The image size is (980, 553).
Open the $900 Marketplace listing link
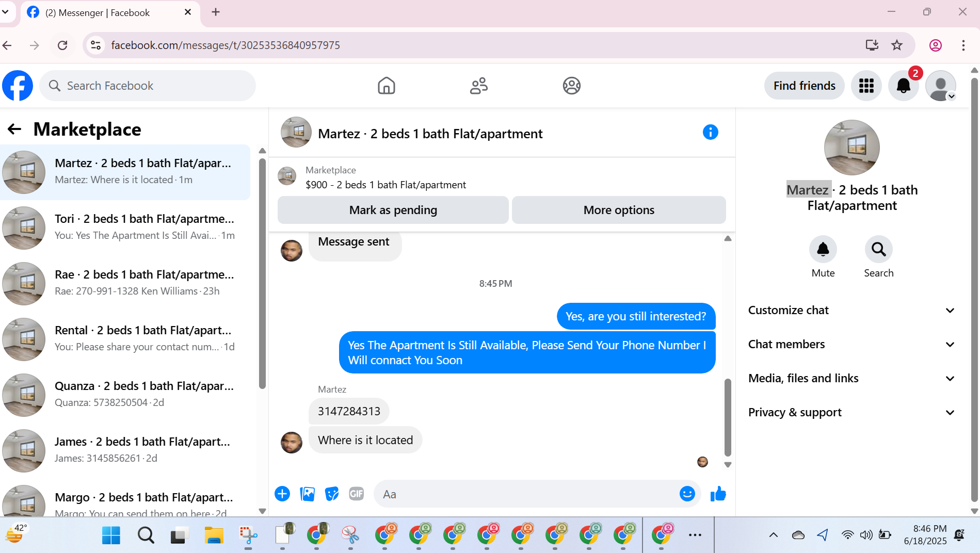(385, 185)
